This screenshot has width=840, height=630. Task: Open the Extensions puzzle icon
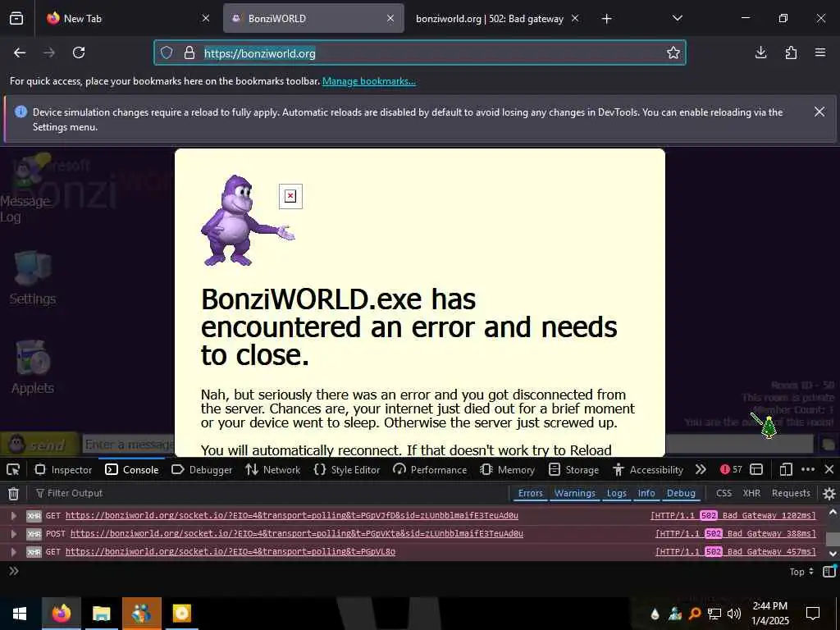pos(791,52)
